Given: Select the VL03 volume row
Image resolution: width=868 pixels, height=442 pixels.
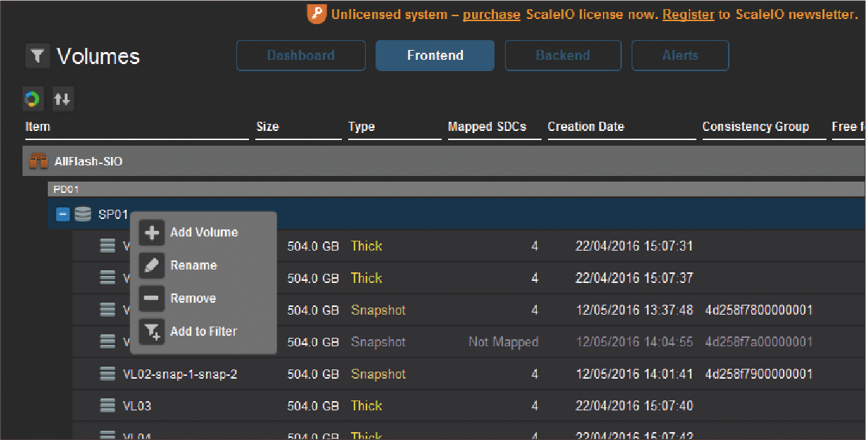Looking at the screenshot, I should pos(468,405).
